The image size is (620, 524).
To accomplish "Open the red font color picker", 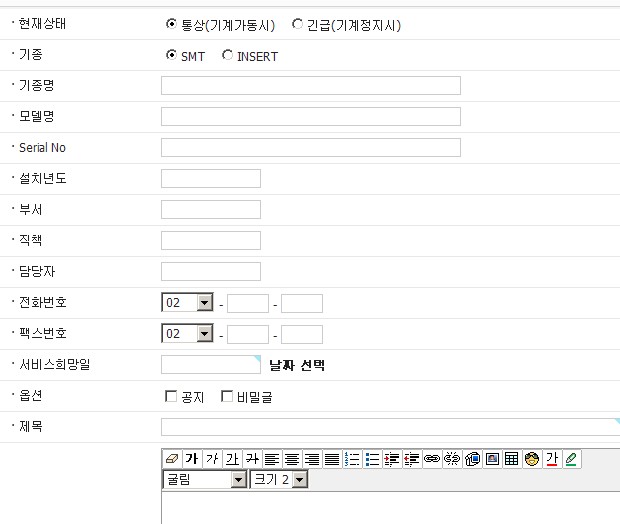I will tap(551, 459).
